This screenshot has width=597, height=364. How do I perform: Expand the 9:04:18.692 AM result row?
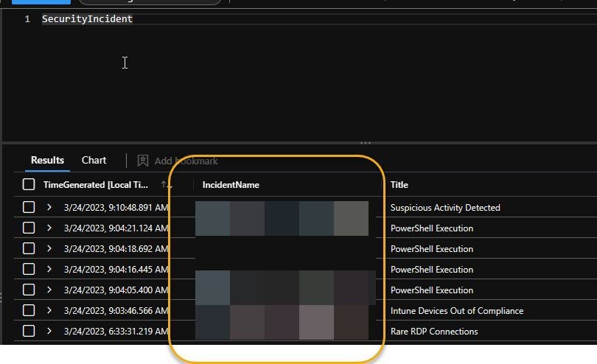click(49, 248)
